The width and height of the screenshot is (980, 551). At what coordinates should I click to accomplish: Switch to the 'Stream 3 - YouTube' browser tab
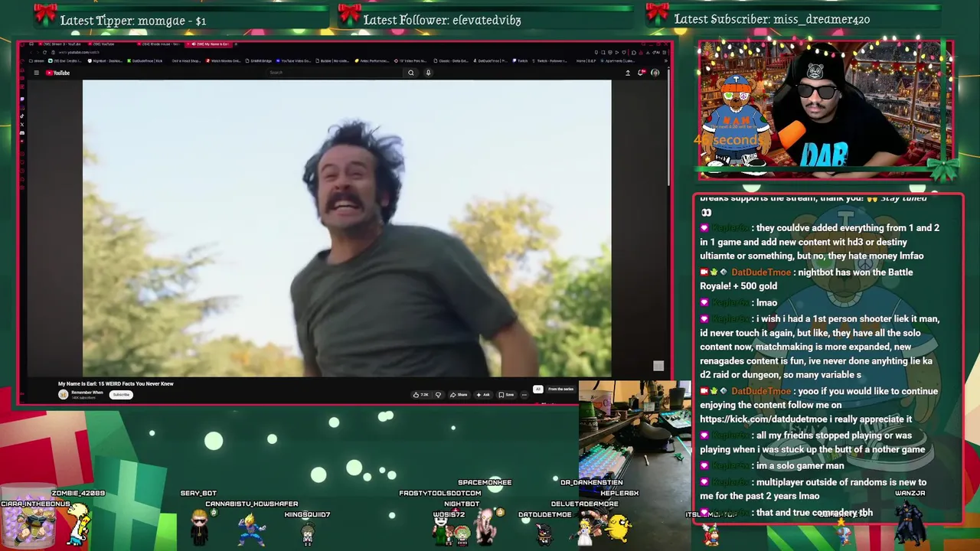[x=61, y=44]
